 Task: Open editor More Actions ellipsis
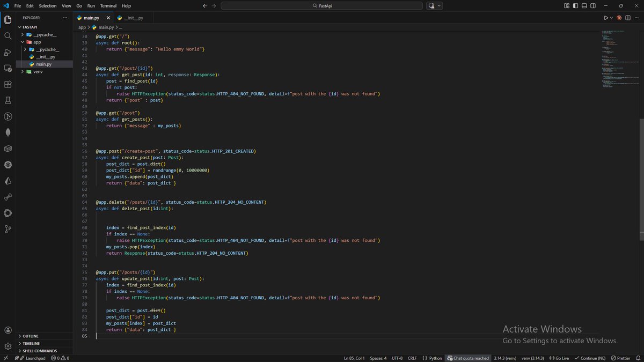point(637,18)
